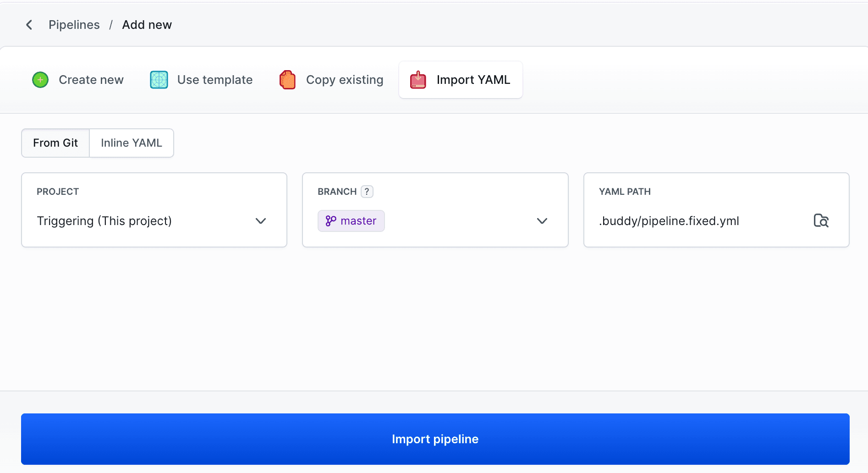This screenshot has height=473, width=868.
Task: Click the Copy existing clipboard icon
Action: click(287, 80)
